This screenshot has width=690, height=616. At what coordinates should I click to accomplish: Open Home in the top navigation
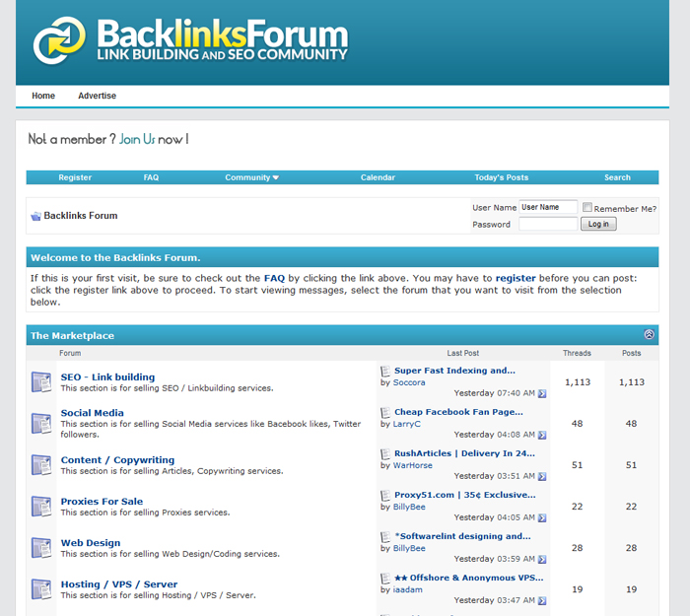43,96
